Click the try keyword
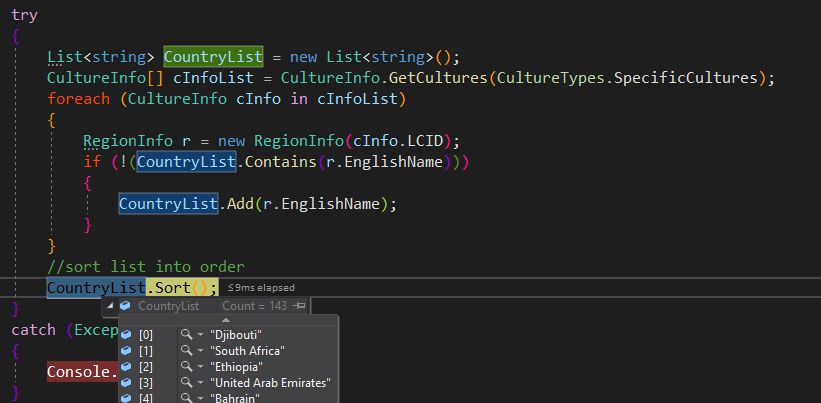This screenshot has height=403, width=821. point(25,15)
